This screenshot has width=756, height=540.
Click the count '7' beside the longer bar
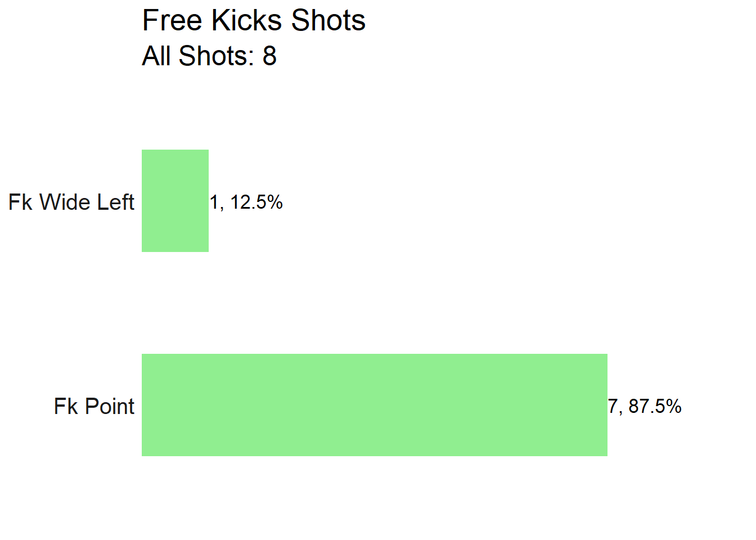tap(613, 406)
